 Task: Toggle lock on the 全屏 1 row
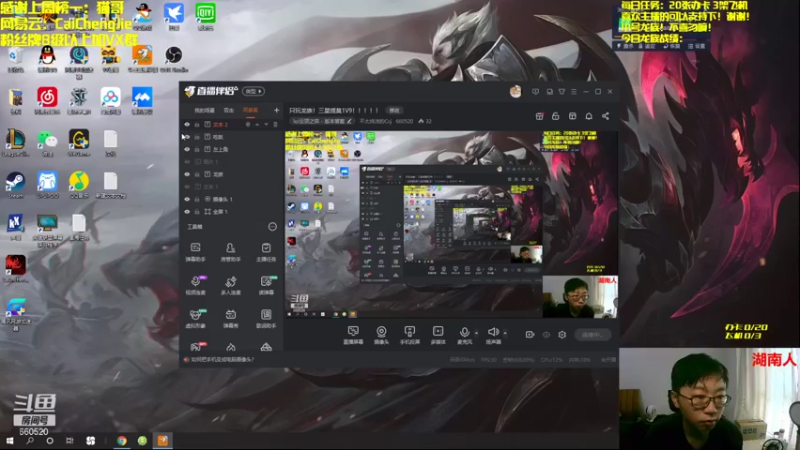(x=197, y=212)
